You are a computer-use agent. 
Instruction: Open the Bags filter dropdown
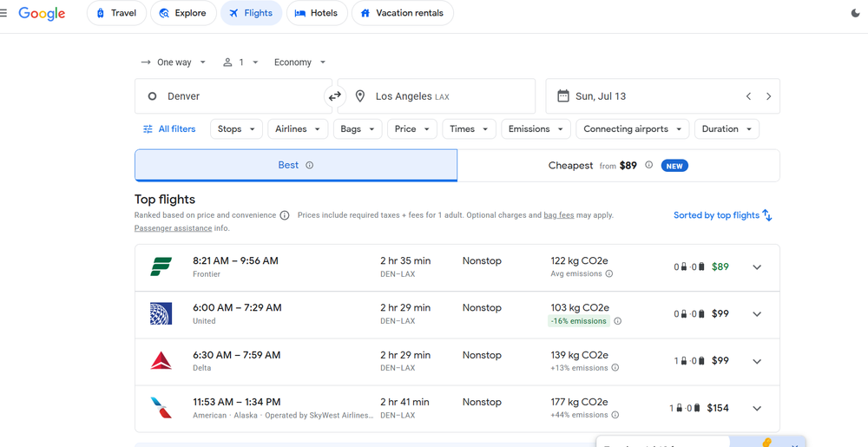tap(358, 129)
